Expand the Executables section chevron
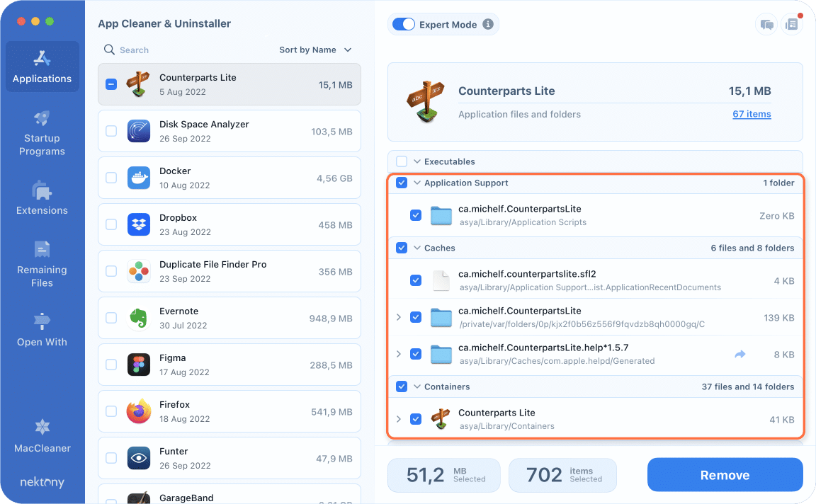The height and width of the screenshot is (504, 816). pos(416,161)
